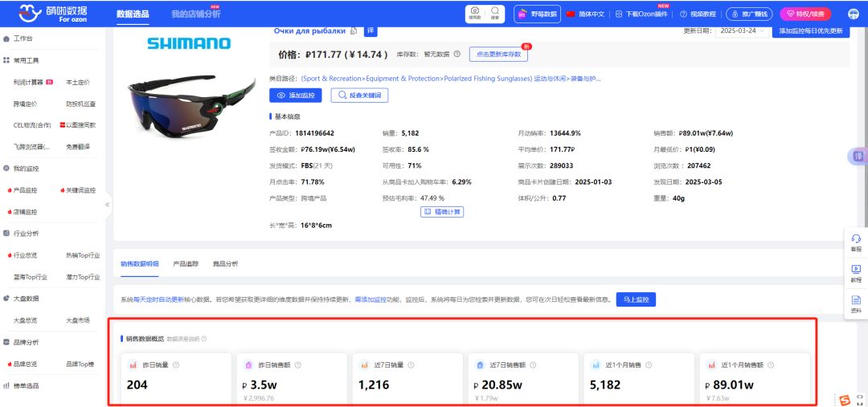Open 视频教程 help link
The height and width of the screenshot is (407, 868).
[x=698, y=14]
